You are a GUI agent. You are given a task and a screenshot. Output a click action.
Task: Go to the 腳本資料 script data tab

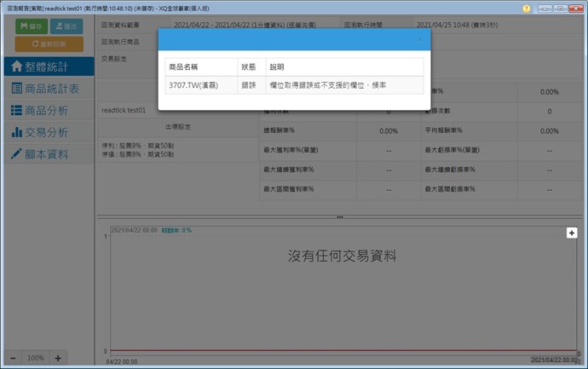pyautogui.click(x=47, y=154)
